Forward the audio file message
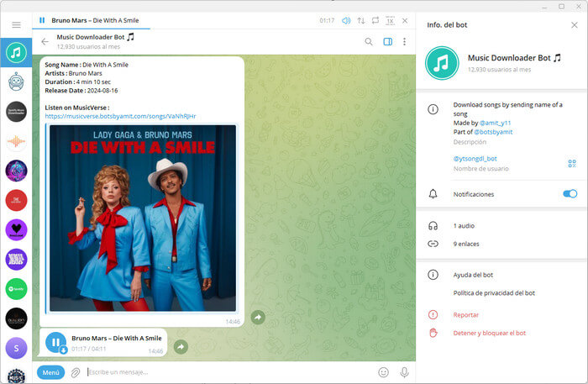588x384 pixels. click(x=181, y=346)
